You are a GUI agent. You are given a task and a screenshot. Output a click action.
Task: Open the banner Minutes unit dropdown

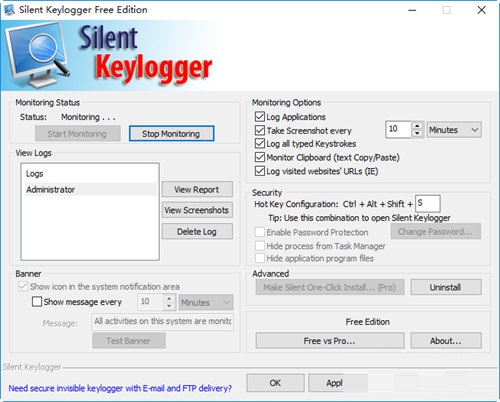[206, 302]
